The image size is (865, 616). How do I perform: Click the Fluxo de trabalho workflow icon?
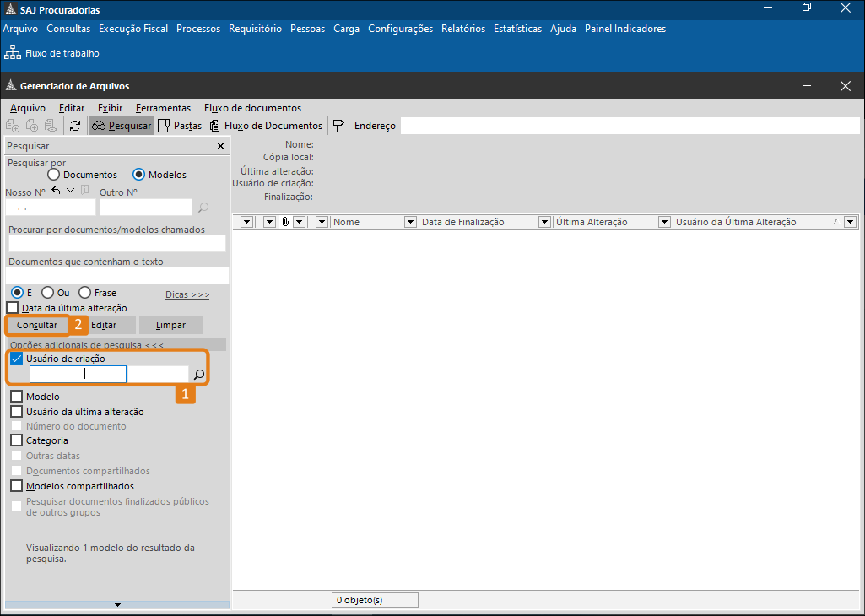[x=13, y=53]
